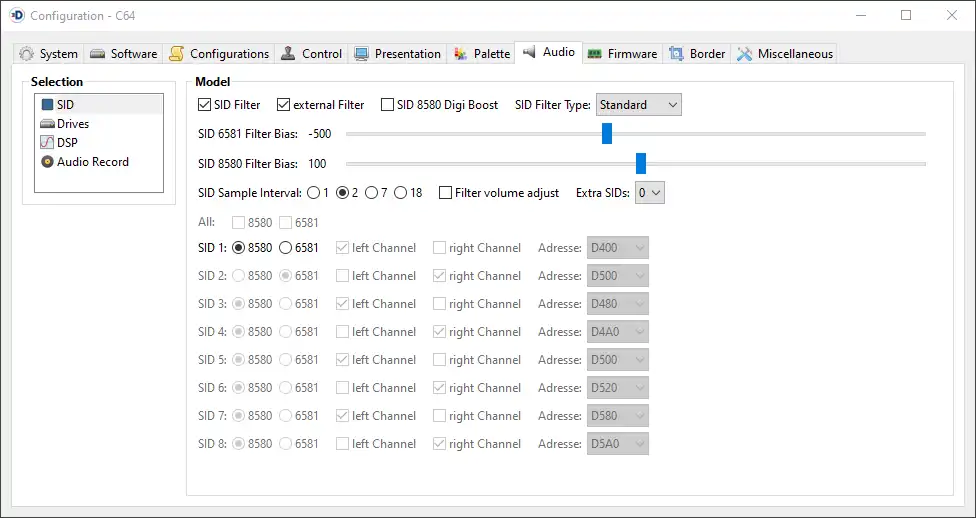The width and height of the screenshot is (976, 518).
Task: Click the Drives icon in Selection list
Action: pos(47,124)
